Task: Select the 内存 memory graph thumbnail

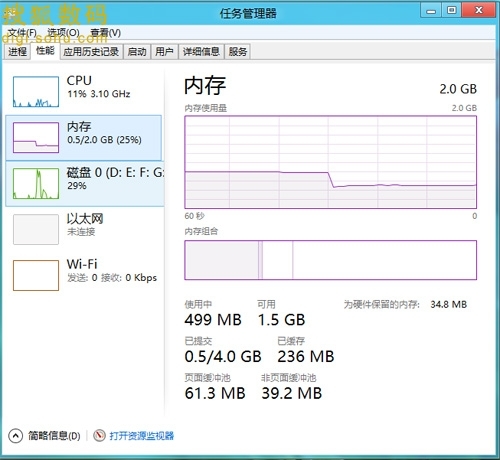Action: click(36, 137)
